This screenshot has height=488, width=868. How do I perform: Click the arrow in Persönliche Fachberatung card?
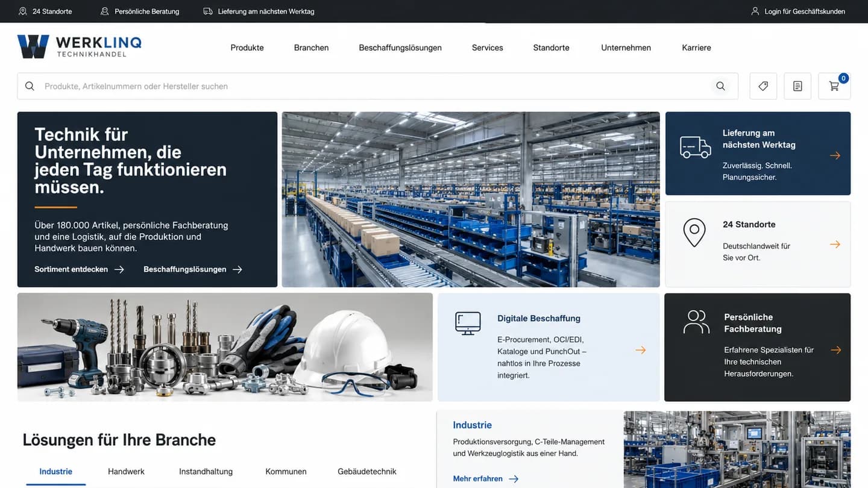coord(835,350)
